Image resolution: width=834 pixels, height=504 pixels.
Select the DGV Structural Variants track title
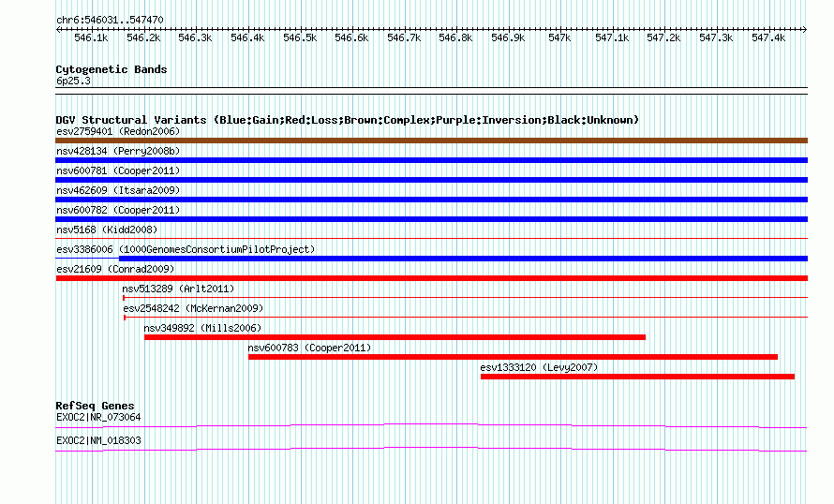[x=348, y=120]
